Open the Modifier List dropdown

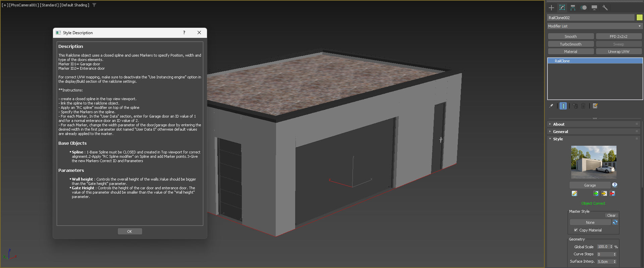595,26
